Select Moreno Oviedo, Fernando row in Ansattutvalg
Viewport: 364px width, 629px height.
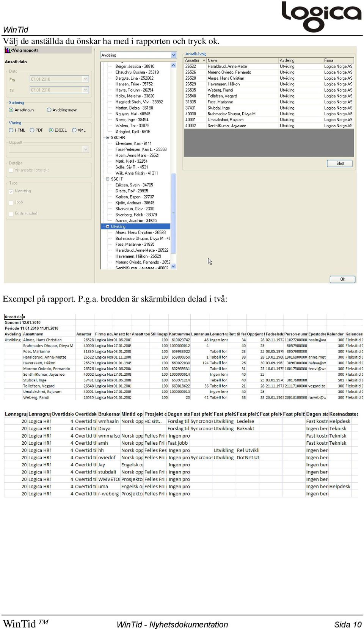(x=269, y=72)
